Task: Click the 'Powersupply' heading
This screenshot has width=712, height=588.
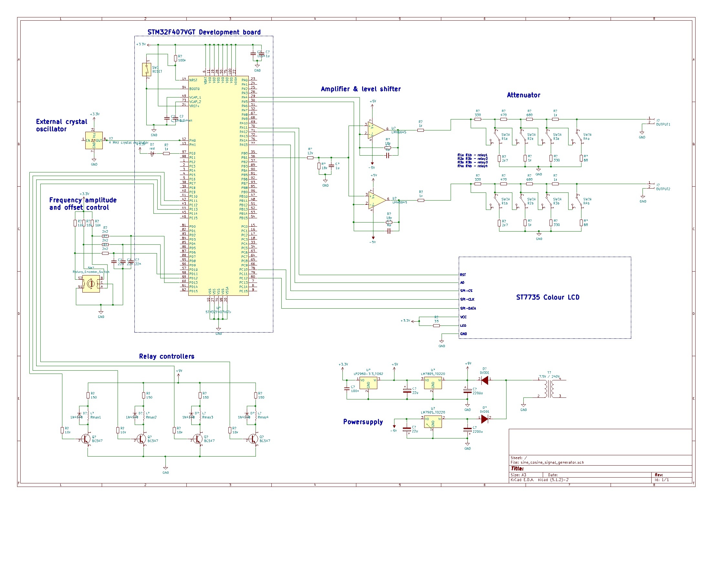Action: [x=363, y=422]
